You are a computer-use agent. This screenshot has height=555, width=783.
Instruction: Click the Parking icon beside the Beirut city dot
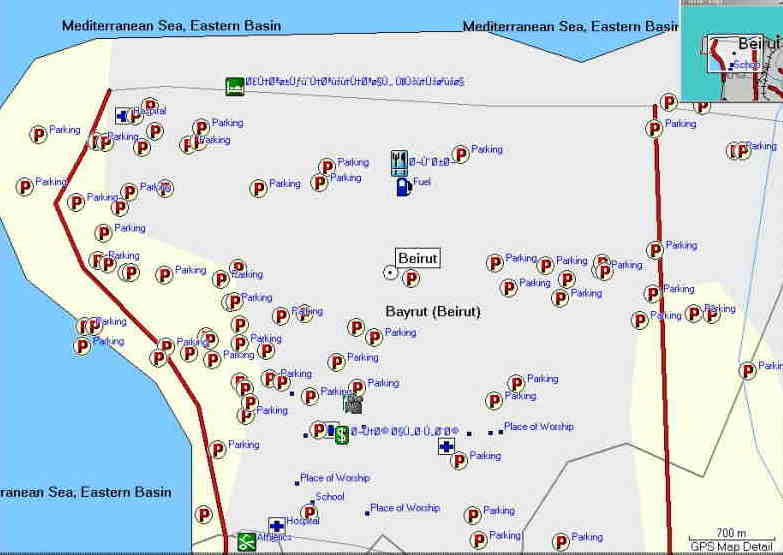[x=411, y=278]
